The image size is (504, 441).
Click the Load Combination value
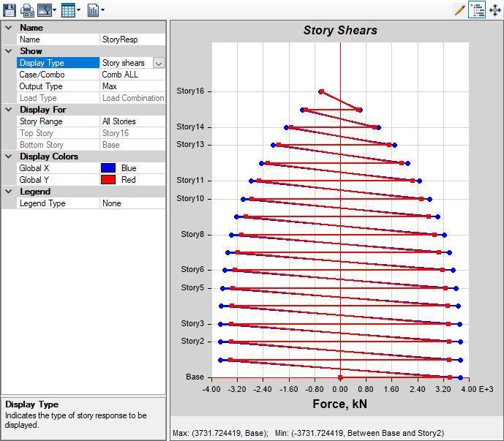(x=133, y=98)
